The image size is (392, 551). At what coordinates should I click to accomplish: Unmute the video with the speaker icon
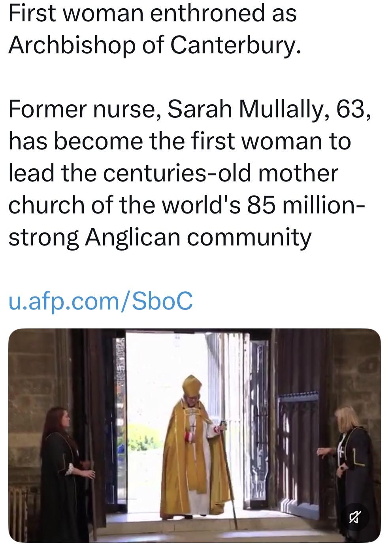coord(355,516)
